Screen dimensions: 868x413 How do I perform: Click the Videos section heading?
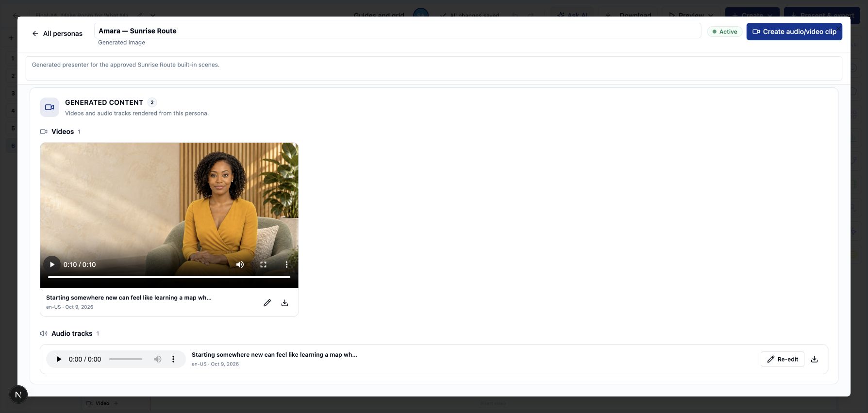click(63, 132)
